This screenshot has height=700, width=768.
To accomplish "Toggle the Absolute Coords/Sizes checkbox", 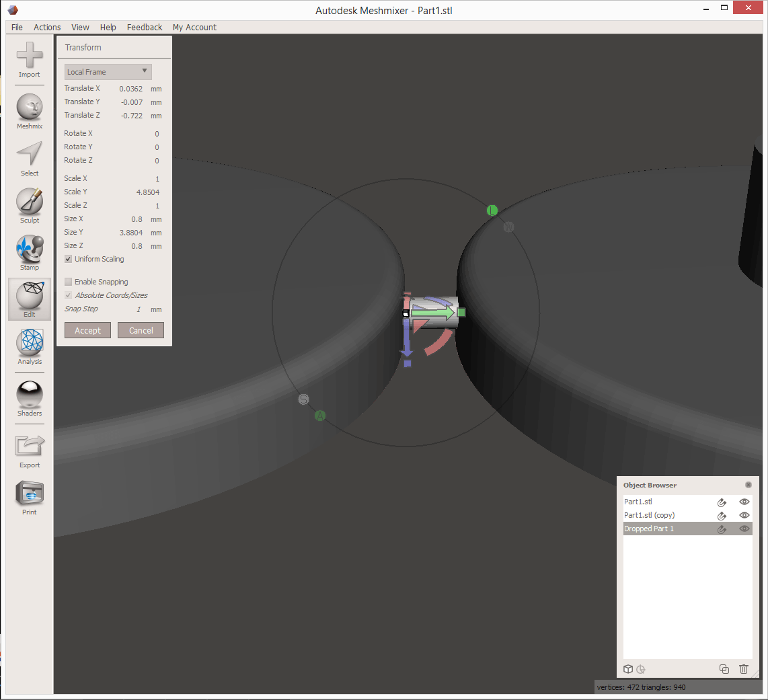I will tap(69, 295).
